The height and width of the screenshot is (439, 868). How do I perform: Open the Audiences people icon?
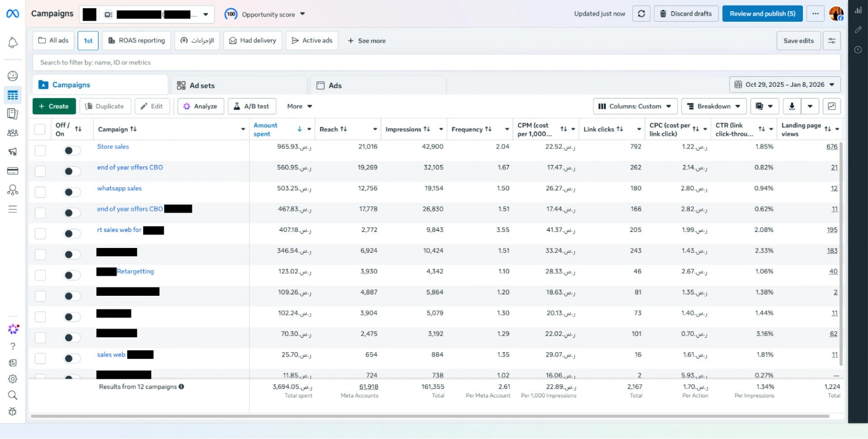(x=12, y=133)
